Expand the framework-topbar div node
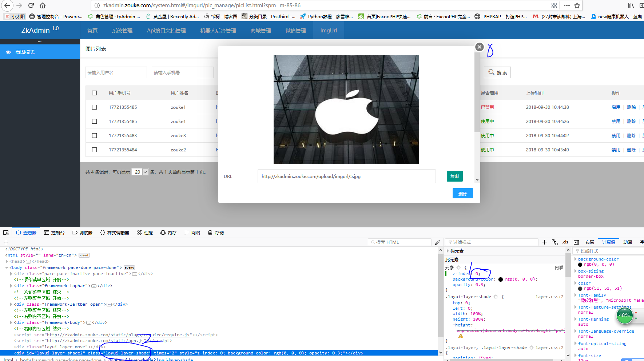This screenshot has width=644, height=361. coord(11,286)
